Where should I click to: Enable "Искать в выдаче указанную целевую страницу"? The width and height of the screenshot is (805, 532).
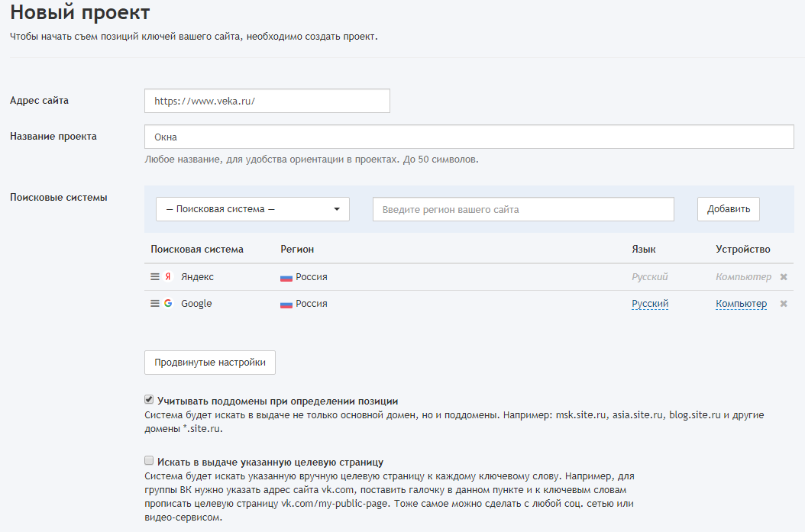(x=149, y=461)
